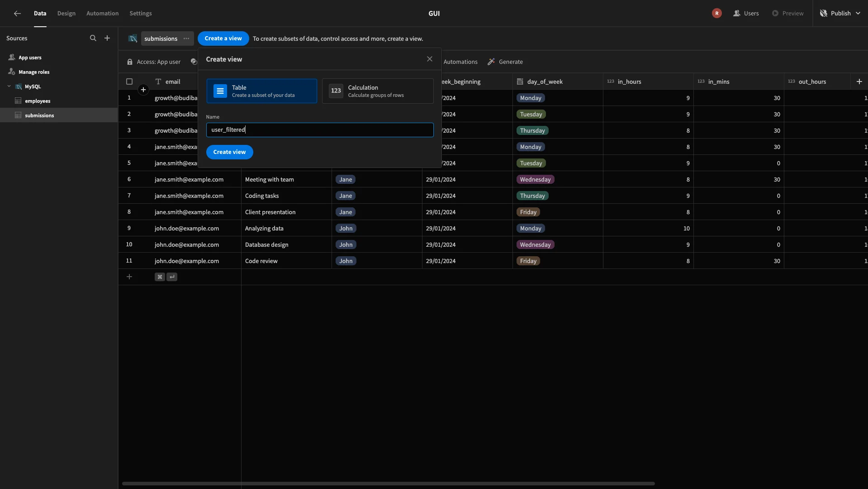Close the Create view dialog

point(430,59)
